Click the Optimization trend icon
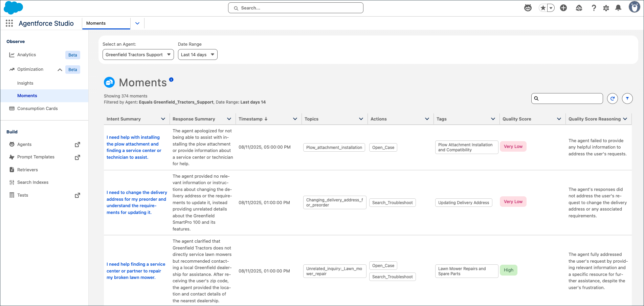 pos(12,69)
